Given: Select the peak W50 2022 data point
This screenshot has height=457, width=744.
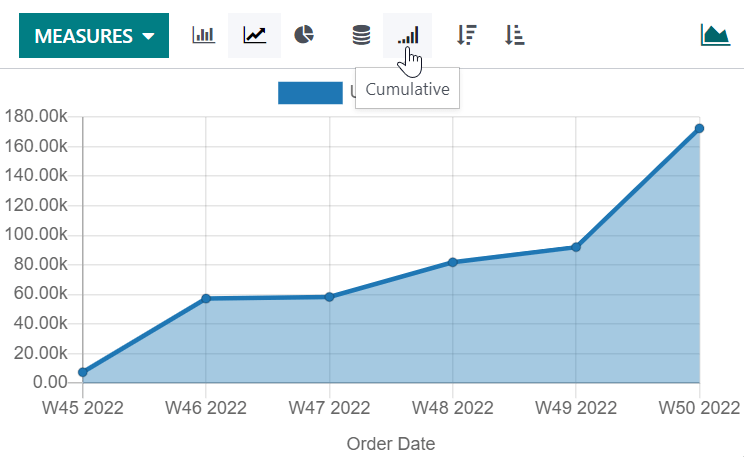Looking at the screenshot, I should 699,129.
